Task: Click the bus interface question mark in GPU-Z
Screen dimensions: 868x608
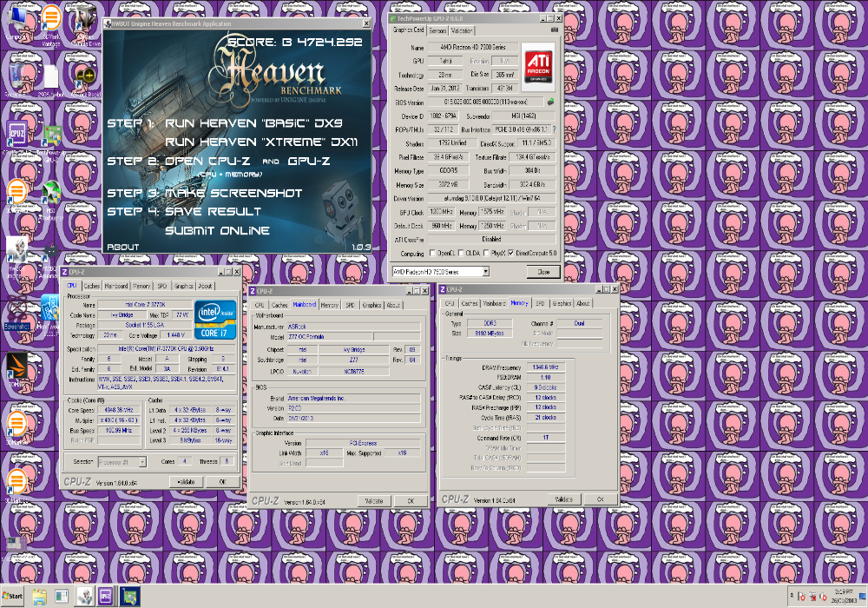Action: [x=554, y=129]
